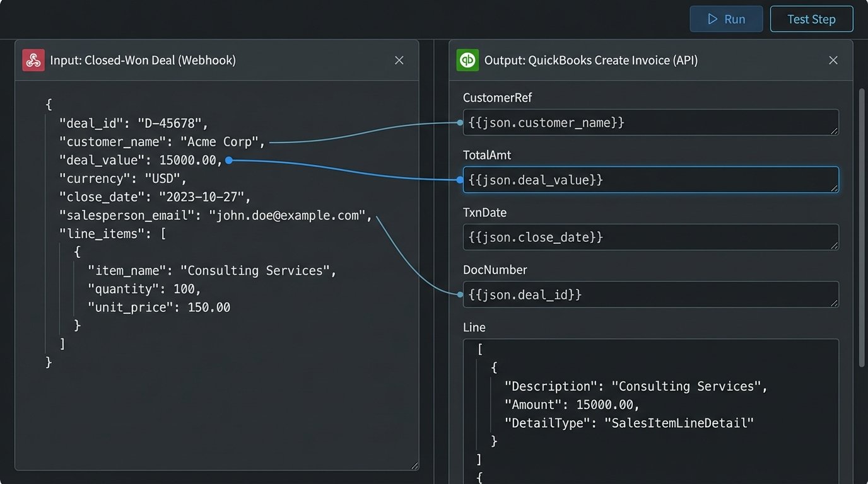Viewport: 868px width, 484px height.
Task: Click the webhook icon in Input panel header
Action: click(x=33, y=60)
